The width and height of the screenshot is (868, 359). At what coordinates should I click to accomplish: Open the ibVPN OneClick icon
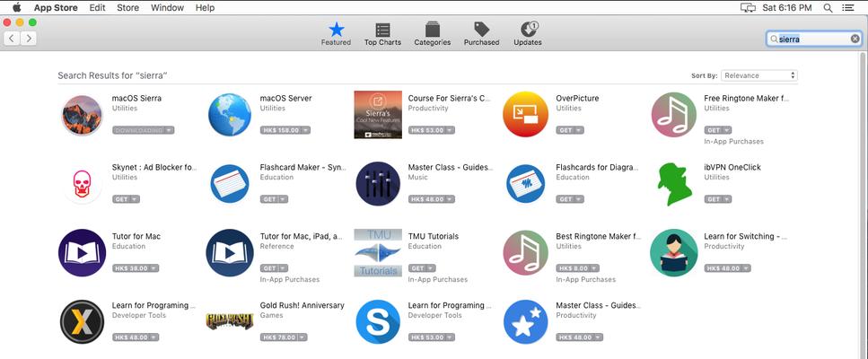pyautogui.click(x=674, y=184)
